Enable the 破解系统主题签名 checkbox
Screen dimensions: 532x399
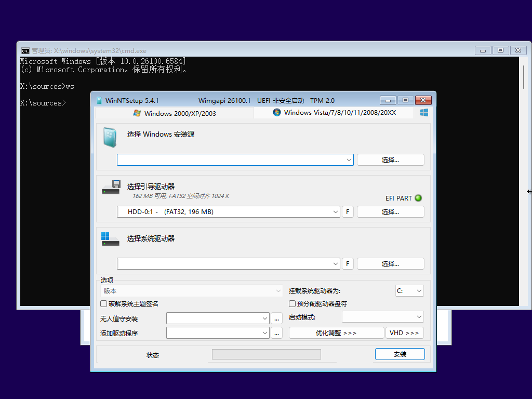point(104,303)
